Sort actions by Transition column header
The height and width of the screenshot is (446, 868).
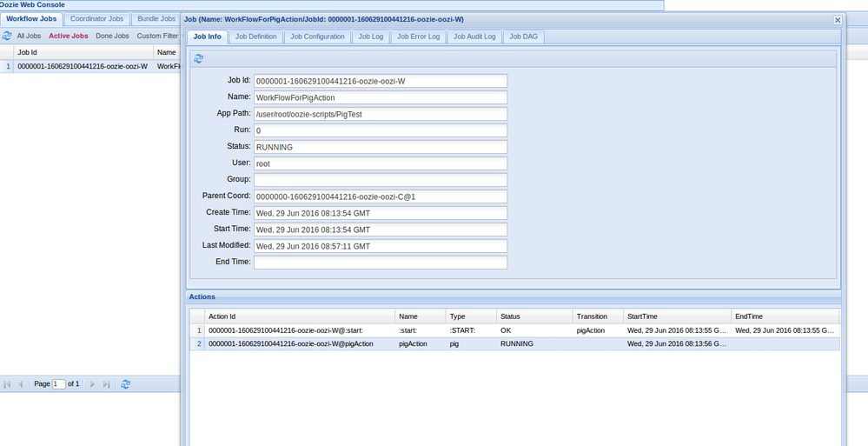[598, 316]
